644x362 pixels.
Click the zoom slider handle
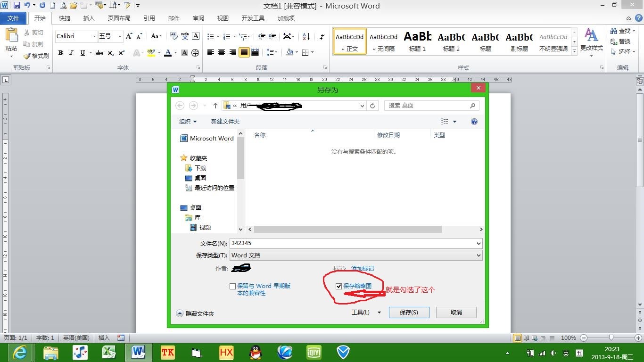611,337
